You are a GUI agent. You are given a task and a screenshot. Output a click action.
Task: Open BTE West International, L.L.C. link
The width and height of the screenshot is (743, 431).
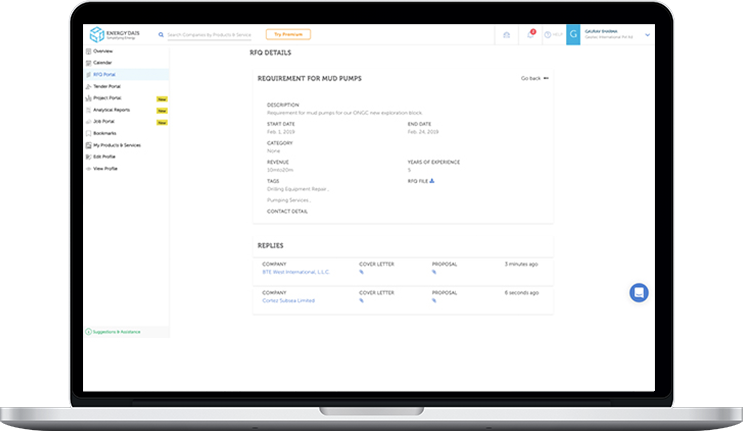tap(296, 272)
